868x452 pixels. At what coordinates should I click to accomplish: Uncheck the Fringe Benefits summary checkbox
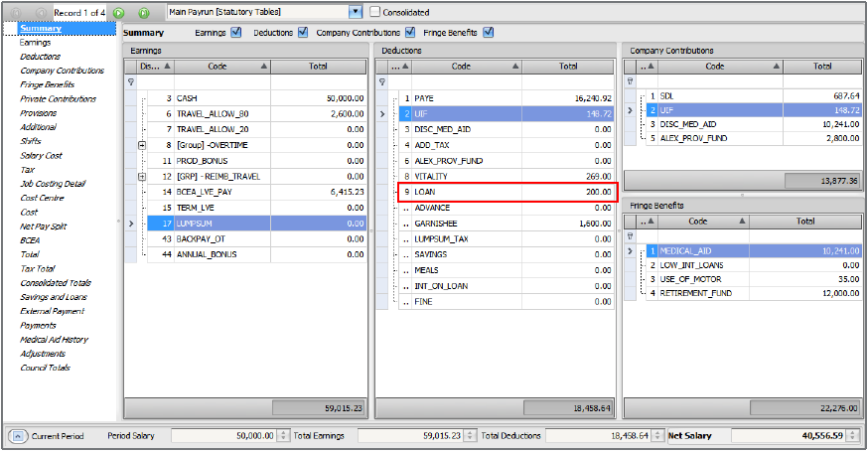click(x=488, y=32)
